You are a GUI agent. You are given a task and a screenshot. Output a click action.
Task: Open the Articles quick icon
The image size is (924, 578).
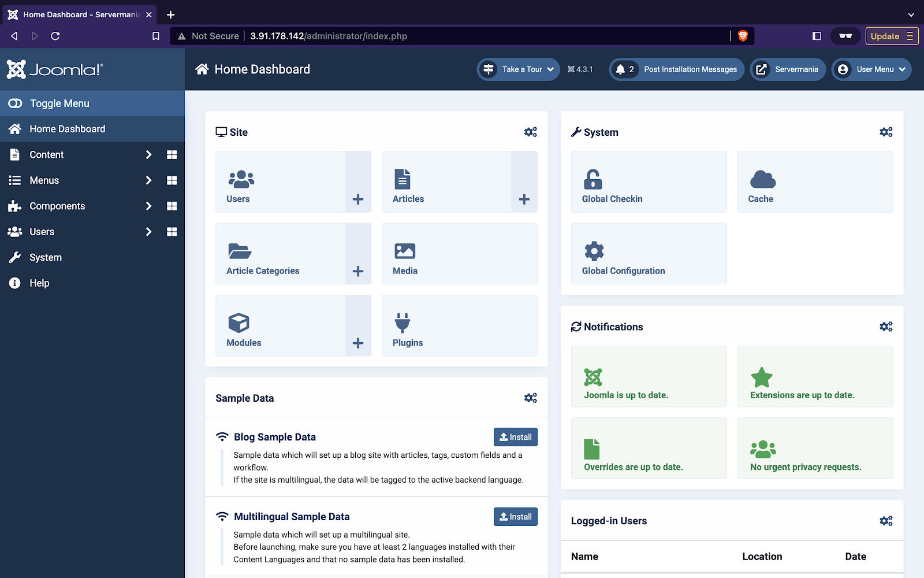(x=447, y=182)
